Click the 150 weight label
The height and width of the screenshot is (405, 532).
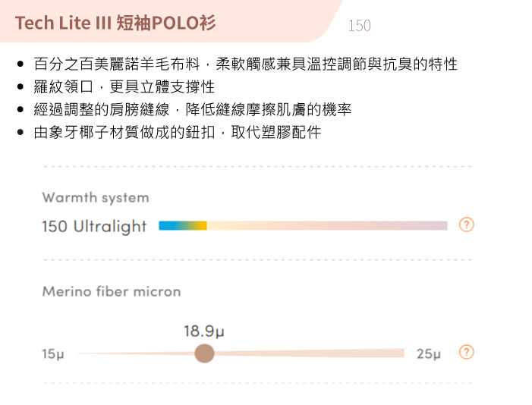point(360,26)
